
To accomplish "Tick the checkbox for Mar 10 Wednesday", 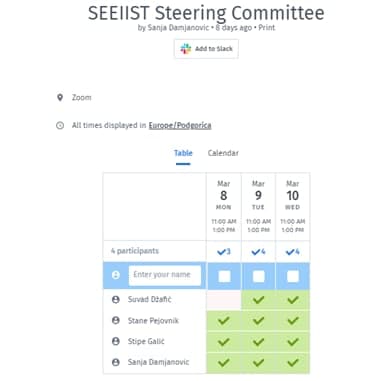I will coord(293,276).
